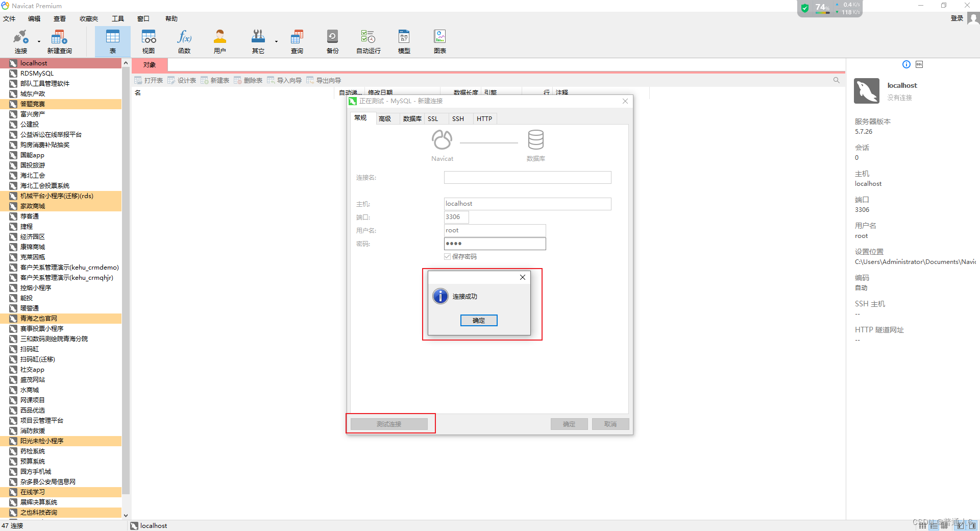
Task: Select the 在线学习 connection in the tree
Action: (61, 492)
